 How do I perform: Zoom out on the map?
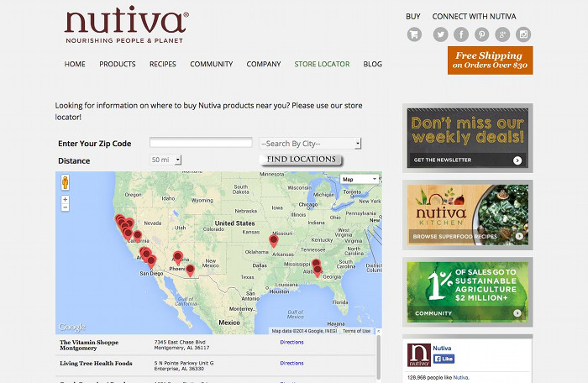(x=65, y=208)
